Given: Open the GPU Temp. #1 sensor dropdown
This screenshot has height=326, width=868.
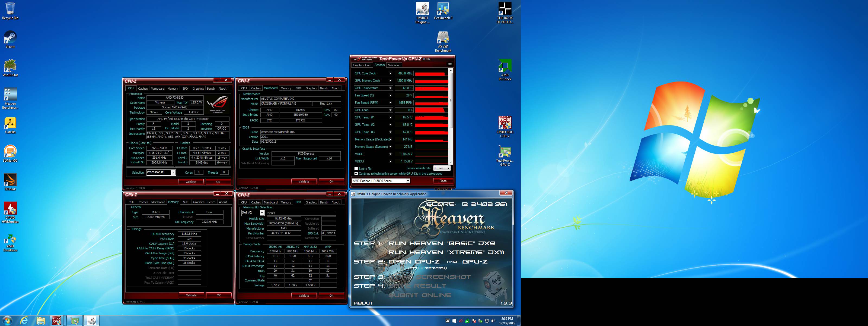Looking at the screenshot, I should coord(390,117).
